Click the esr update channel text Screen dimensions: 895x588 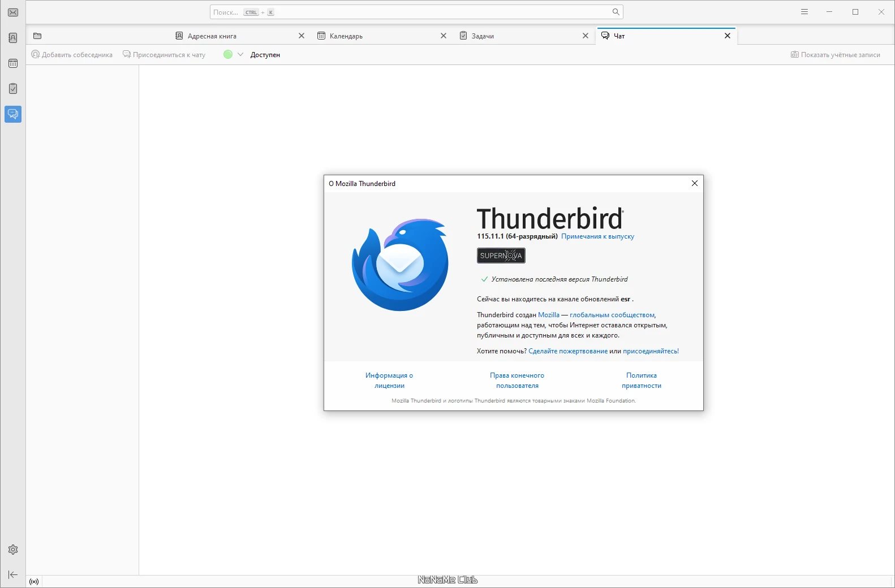(x=625, y=299)
